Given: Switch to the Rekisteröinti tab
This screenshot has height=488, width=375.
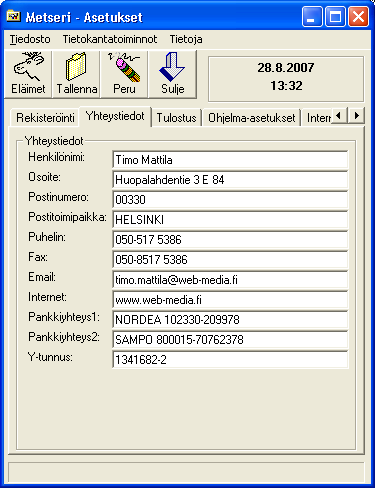Looking at the screenshot, I should [45, 118].
